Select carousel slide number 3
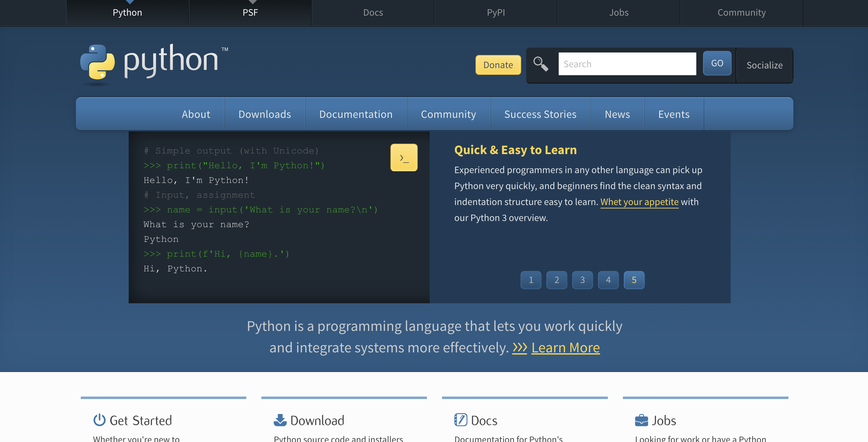The width and height of the screenshot is (868, 442). point(582,280)
